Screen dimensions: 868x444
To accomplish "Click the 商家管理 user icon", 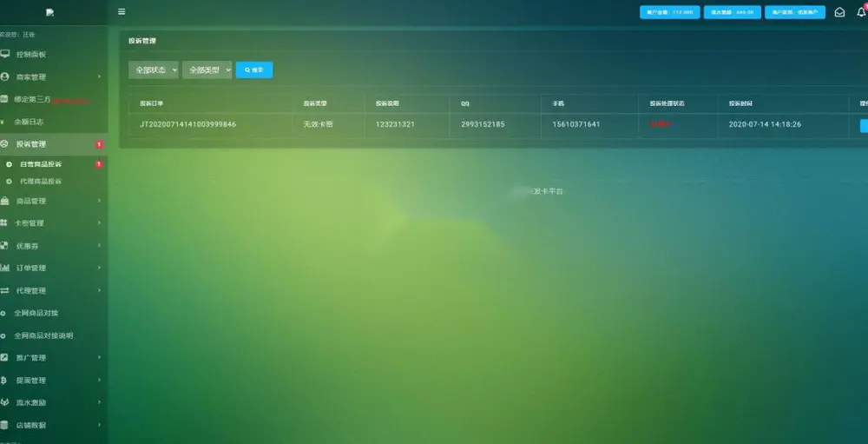I will [x=4, y=76].
